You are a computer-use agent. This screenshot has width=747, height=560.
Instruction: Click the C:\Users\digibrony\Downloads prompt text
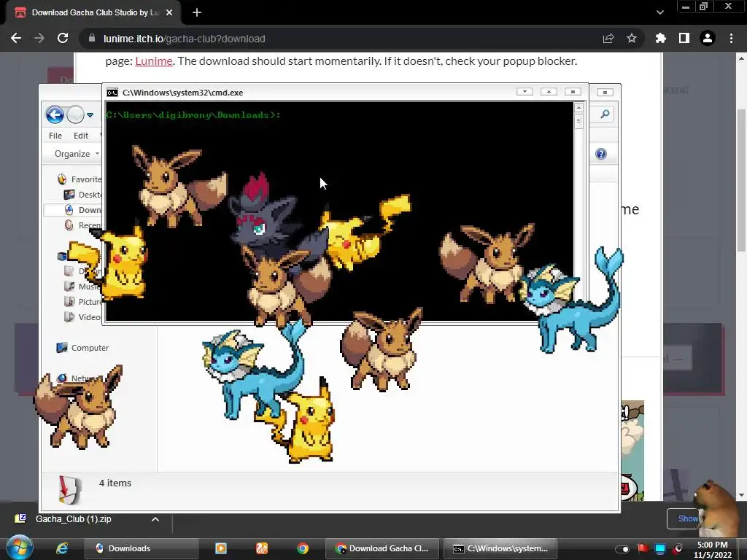[x=193, y=114]
